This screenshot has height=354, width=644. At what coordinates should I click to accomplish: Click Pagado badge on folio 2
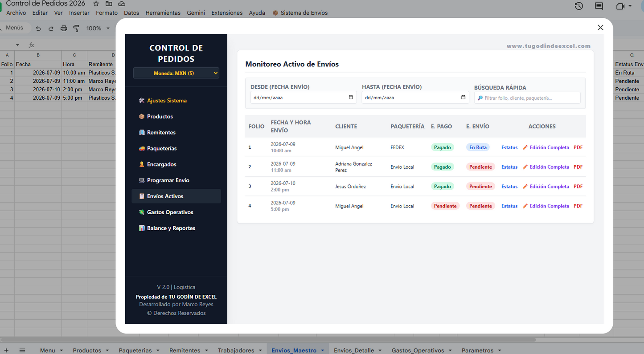[x=443, y=167]
